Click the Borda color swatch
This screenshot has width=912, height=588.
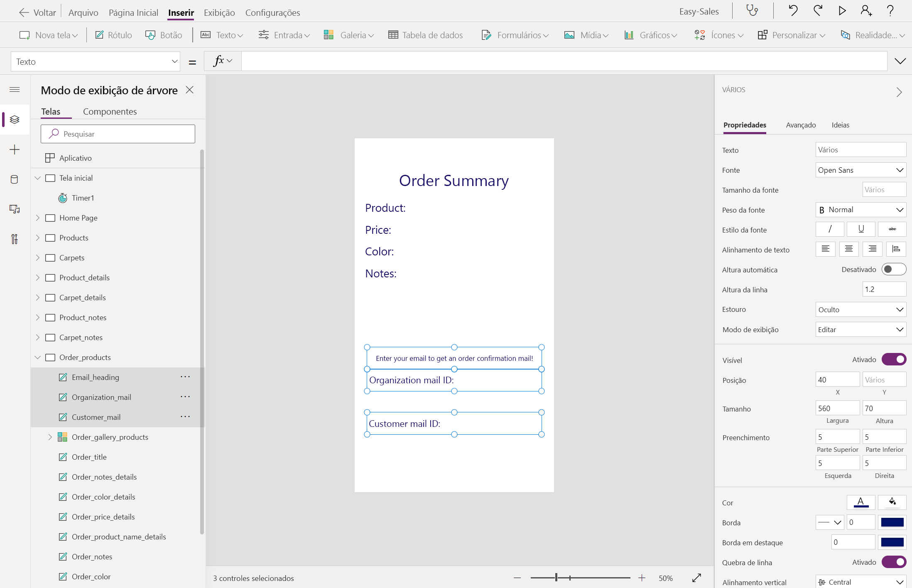click(x=892, y=522)
